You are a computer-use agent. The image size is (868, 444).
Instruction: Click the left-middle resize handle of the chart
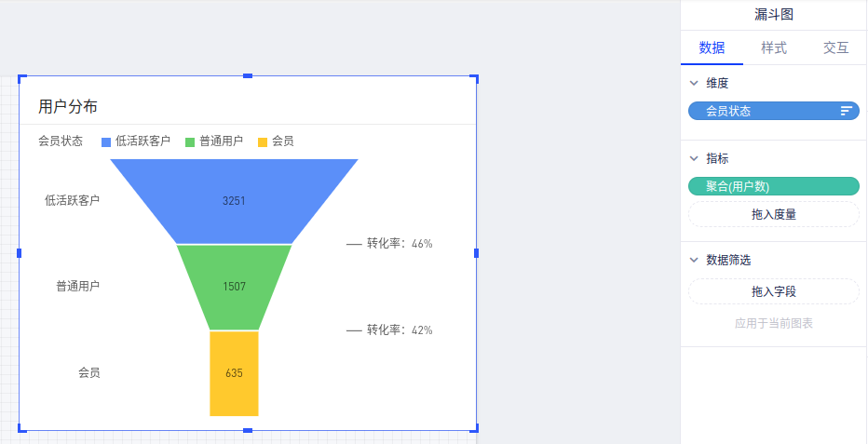[20, 252]
